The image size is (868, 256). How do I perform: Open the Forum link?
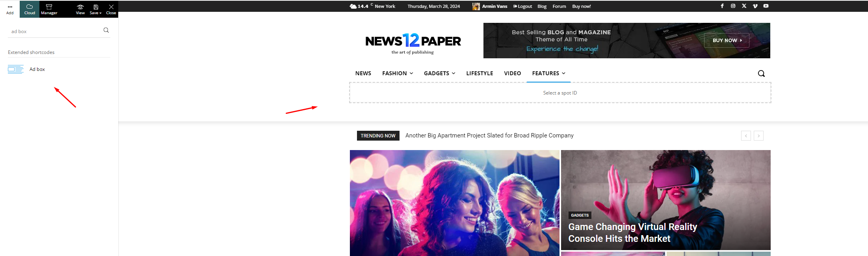click(559, 6)
